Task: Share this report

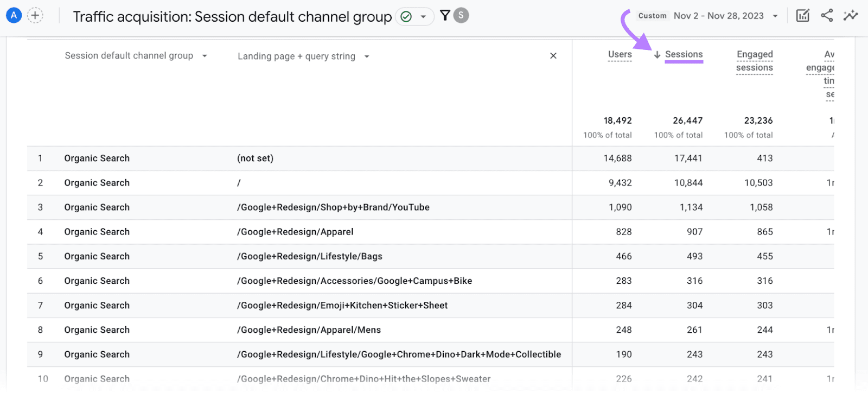Action: [827, 16]
